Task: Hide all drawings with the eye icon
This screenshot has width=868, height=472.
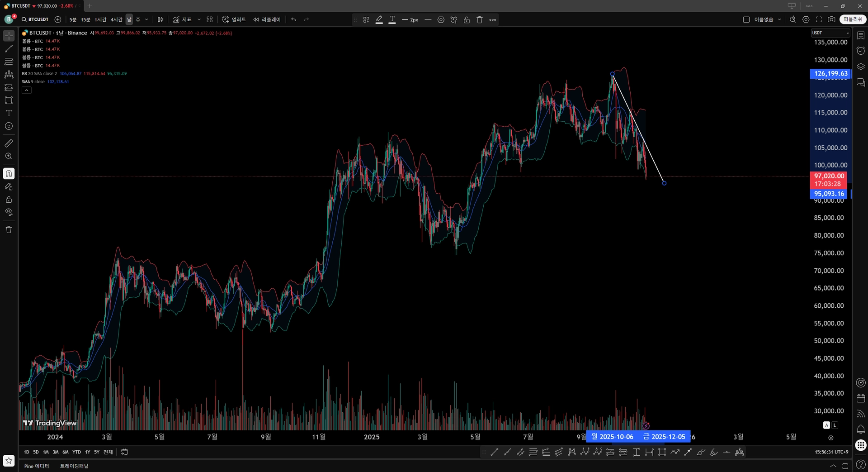Action: click(9, 212)
